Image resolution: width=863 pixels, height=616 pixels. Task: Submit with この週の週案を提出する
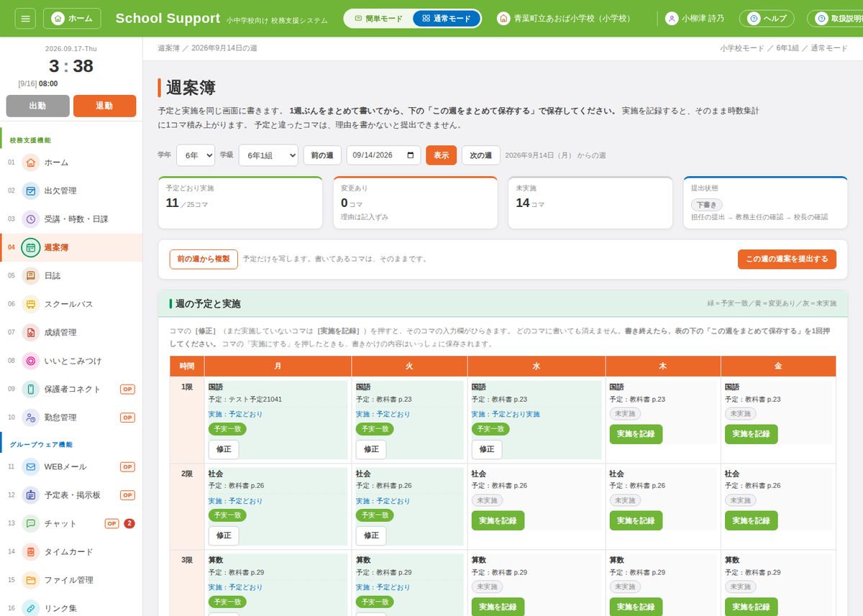point(787,259)
